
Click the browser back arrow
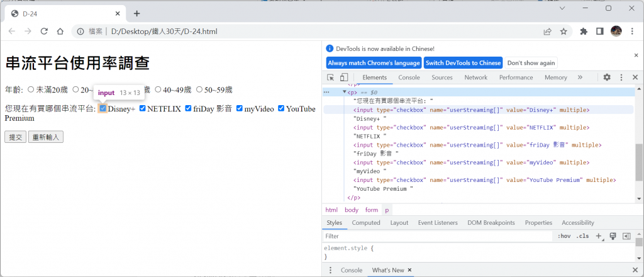pos(12,31)
